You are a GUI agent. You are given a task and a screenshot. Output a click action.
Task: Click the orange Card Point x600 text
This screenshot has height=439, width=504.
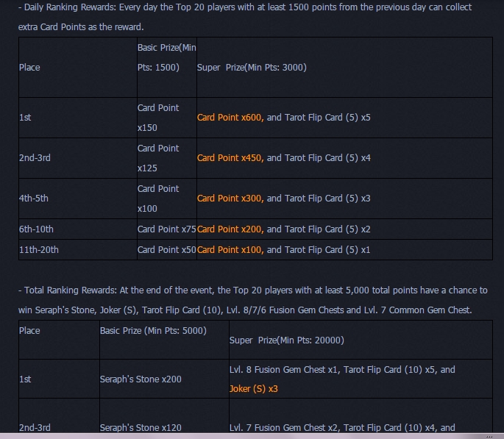(230, 118)
